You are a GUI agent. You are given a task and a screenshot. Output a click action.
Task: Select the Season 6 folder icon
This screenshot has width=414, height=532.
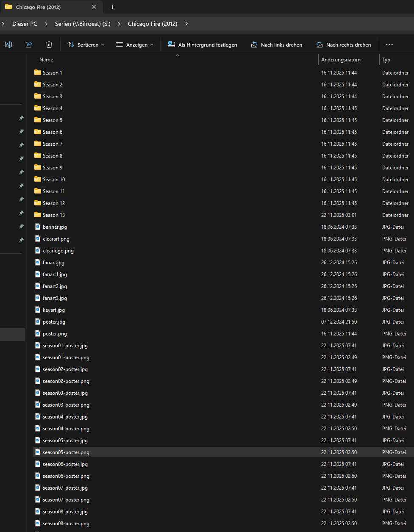[38, 132]
